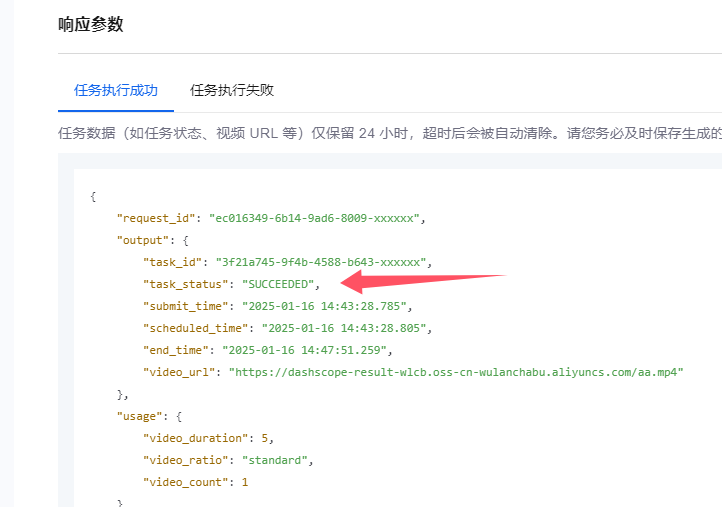Open the 任务执行失败 tab
Screen dimensions: 722x507
click(232, 90)
